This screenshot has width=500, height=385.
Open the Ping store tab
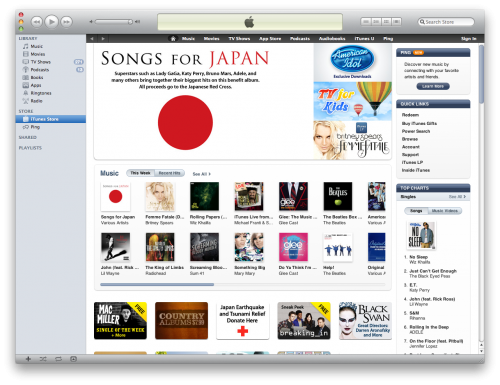pos(388,39)
